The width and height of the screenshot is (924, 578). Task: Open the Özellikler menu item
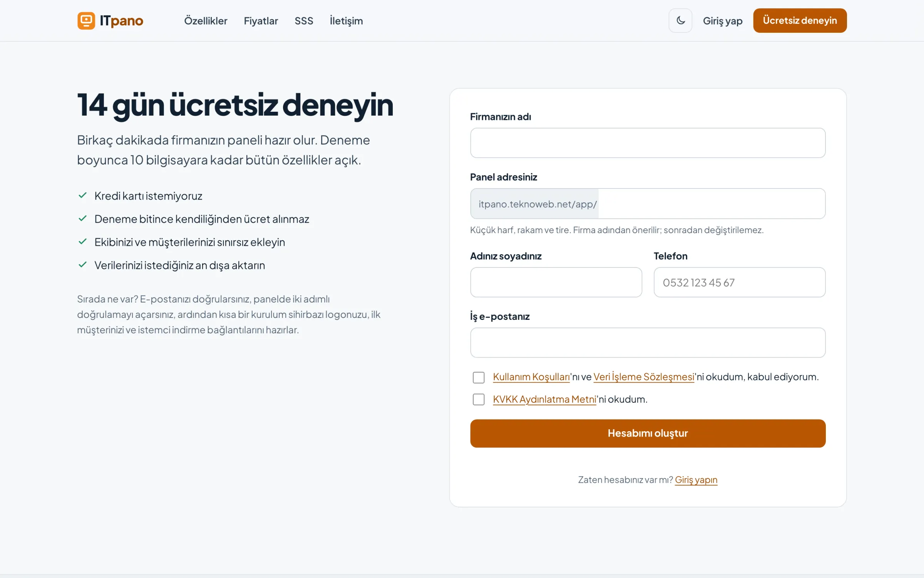206,21
